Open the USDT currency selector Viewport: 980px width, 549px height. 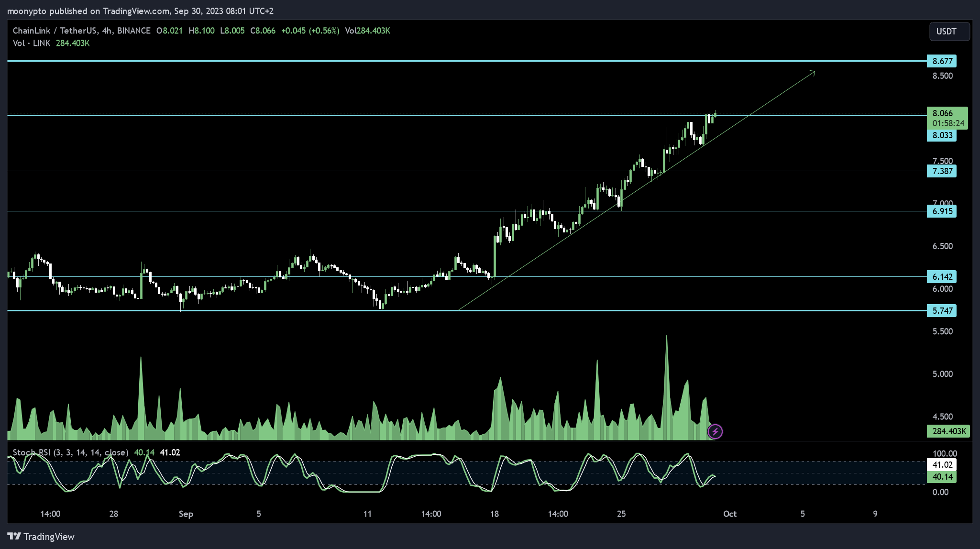pos(949,32)
